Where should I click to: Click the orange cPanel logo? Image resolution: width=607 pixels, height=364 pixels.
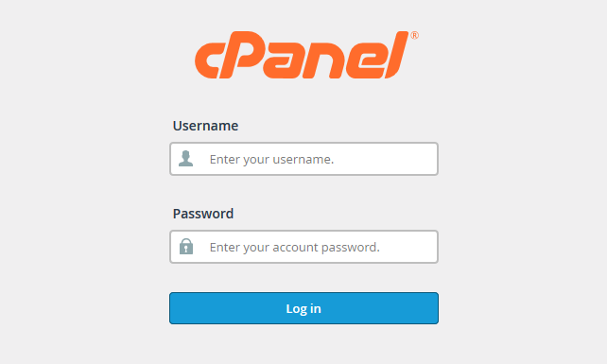click(305, 55)
